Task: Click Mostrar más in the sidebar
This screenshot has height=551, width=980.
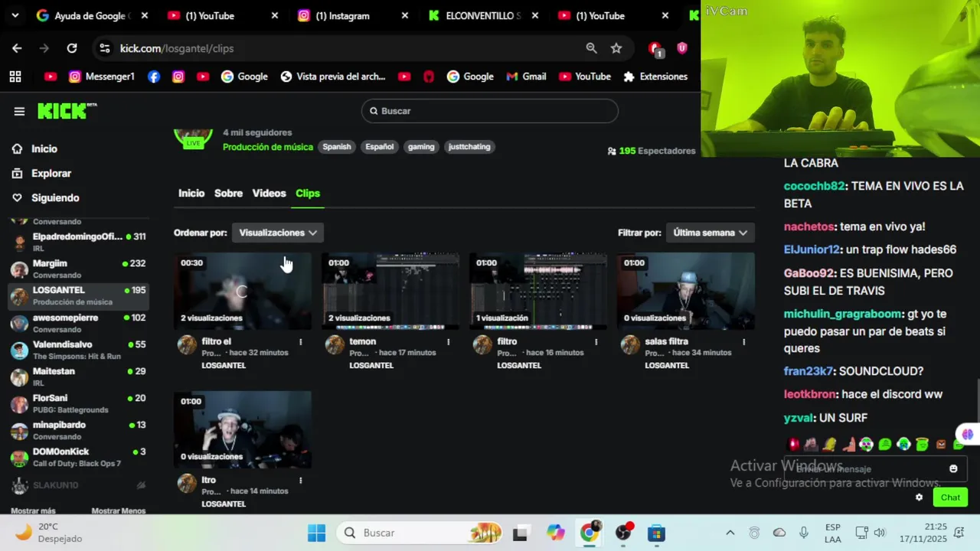Action: tap(33, 510)
